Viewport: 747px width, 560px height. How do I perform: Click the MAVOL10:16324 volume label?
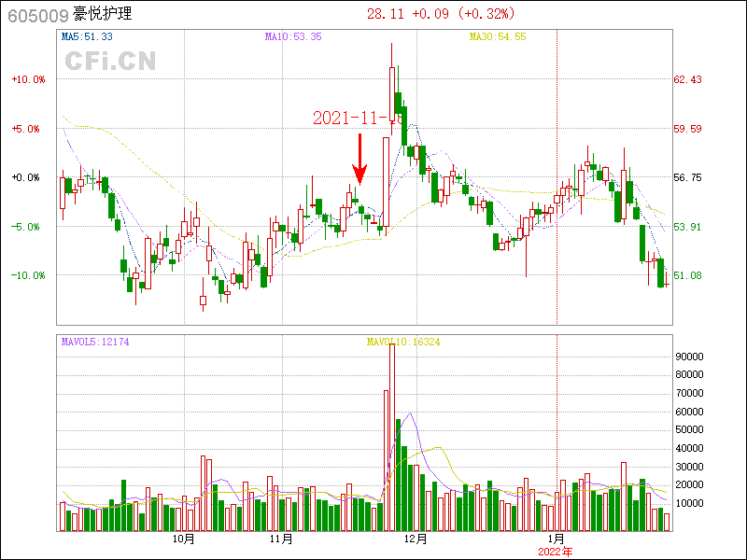402,343
